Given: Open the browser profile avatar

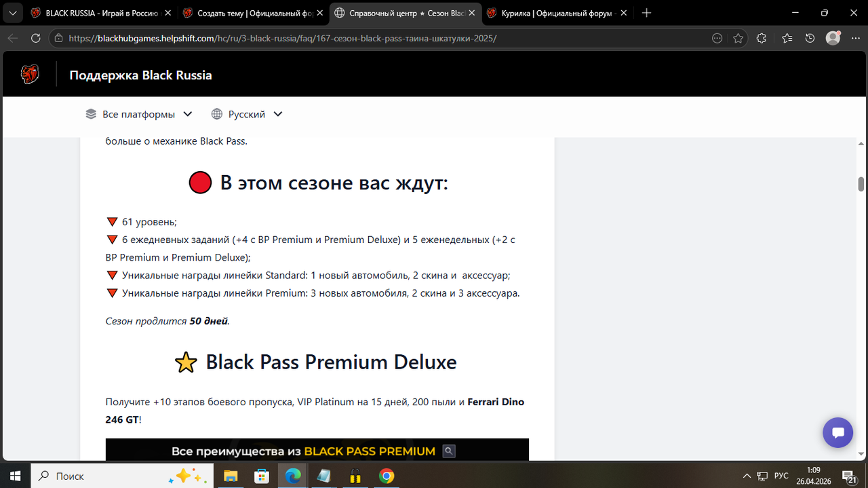Looking at the screenshot, I should pos(833,39).
